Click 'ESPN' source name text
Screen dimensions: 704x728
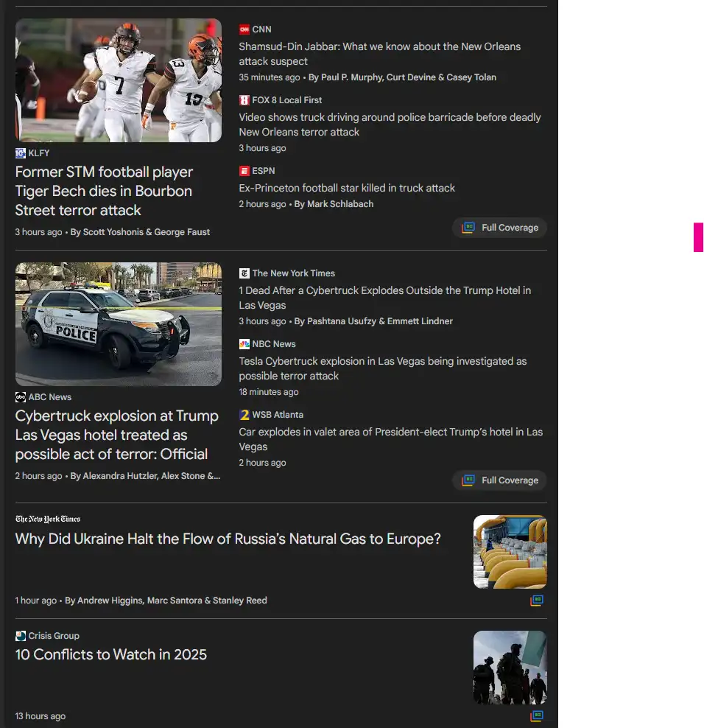coord(264,171)
